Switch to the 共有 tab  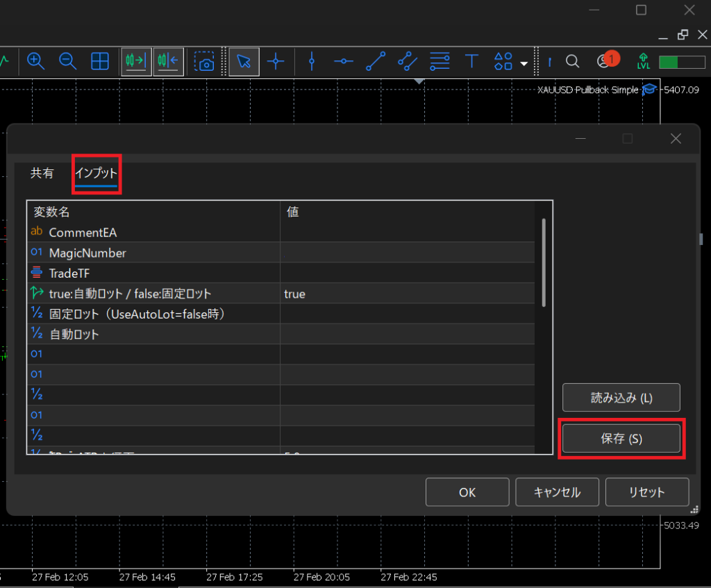click(42, 174)
